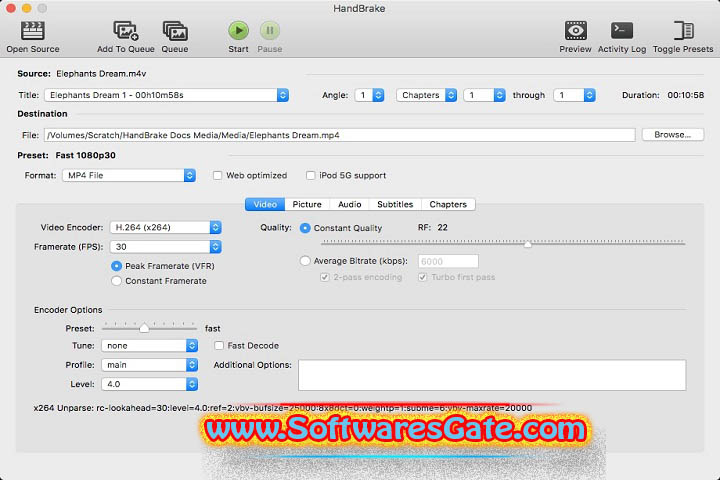The height and width of the screenshot is (480, 720).
Task: Click Toggle Presets sidebar icon
Action: pos(683,31)
